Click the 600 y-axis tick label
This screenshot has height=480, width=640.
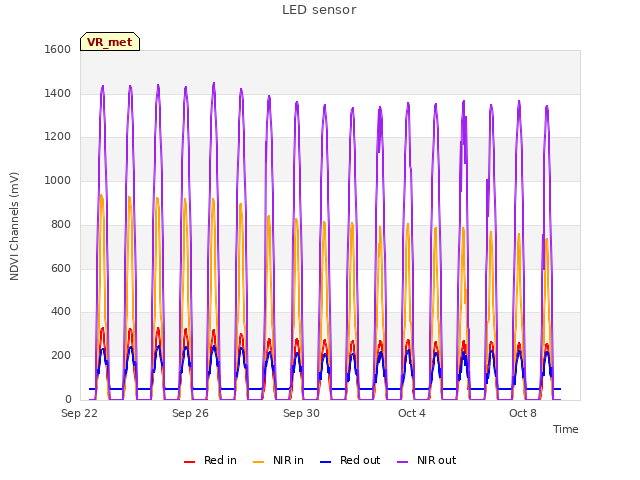pyautogui.click(x=61, y=269)
